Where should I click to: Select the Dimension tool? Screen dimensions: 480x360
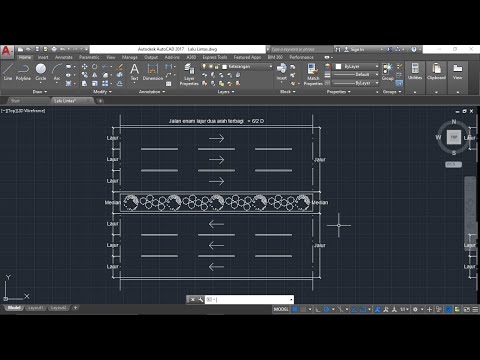pyautogui.click(x=153, y=72)
